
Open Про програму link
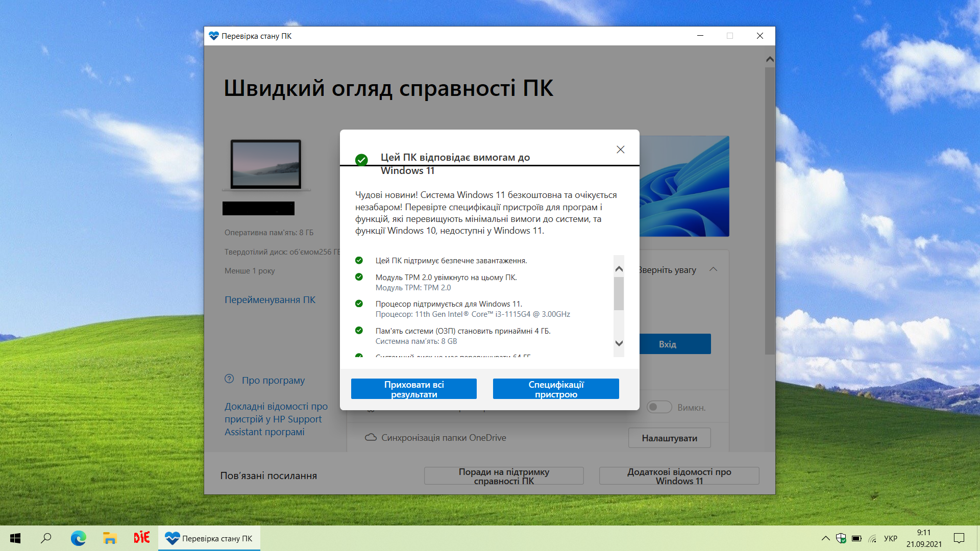273,380
